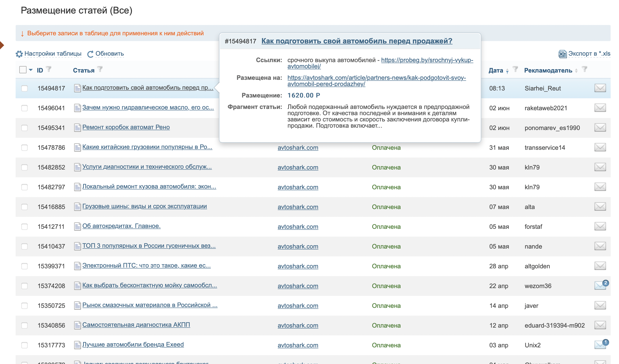Open avtoshark.com article placement URL
This screenshot has height=364, width=619.
pos(377,81)
